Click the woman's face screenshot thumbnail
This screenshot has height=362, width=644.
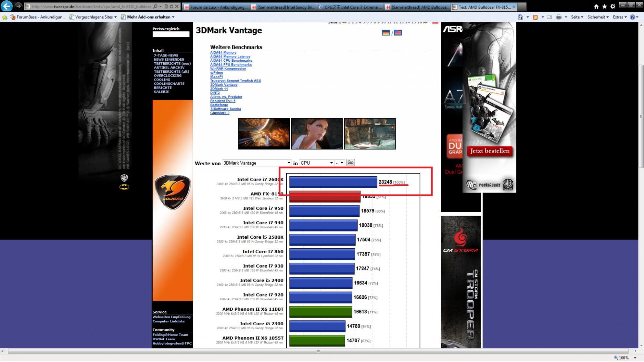[317, 134]
